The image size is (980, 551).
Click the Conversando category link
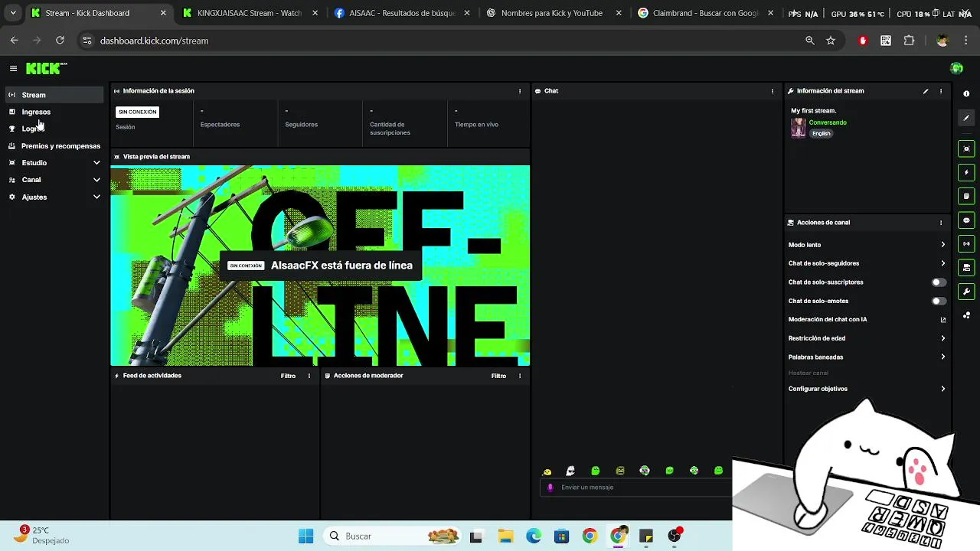pyautogui.click(x=828, y=122)
